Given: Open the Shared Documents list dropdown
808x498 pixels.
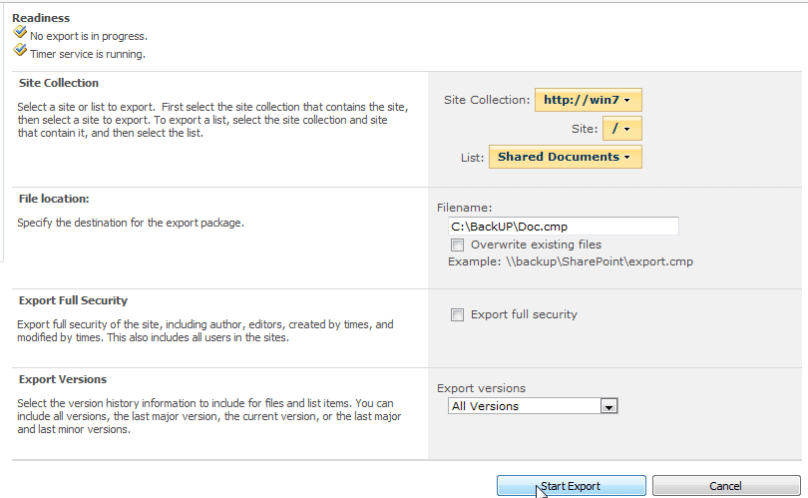Looking at the screenshot, I should (x=565, y=157).
